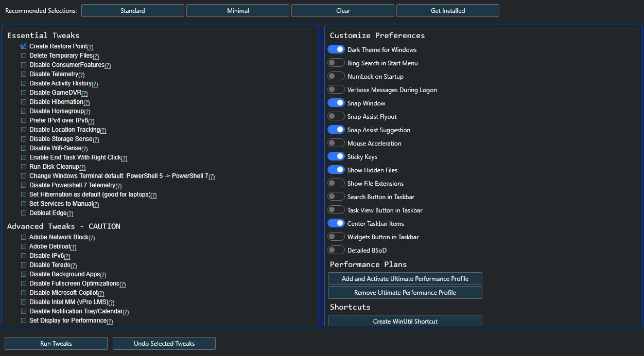Choose the Minimal recommended selection
644x356 pixels.
coord(238,10)
